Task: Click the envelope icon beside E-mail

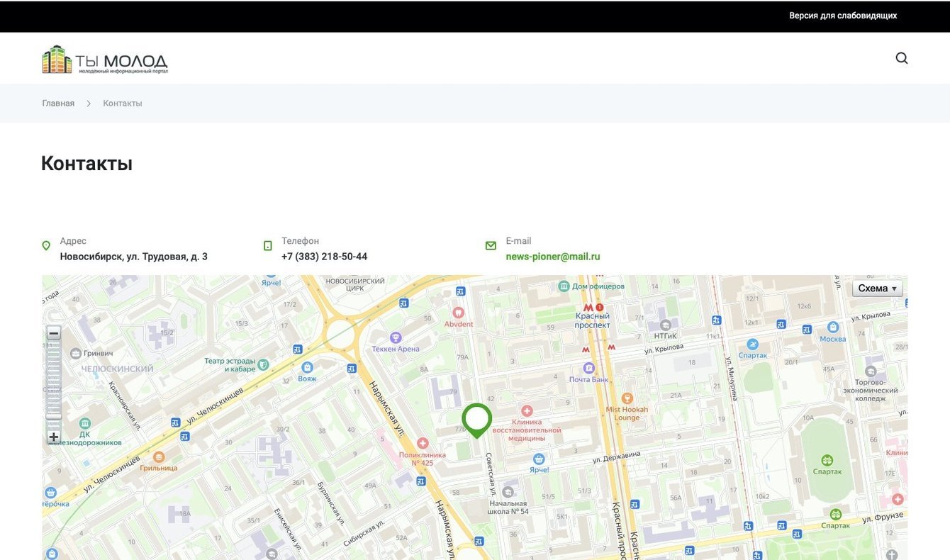Action: click(x=491, y=246)
